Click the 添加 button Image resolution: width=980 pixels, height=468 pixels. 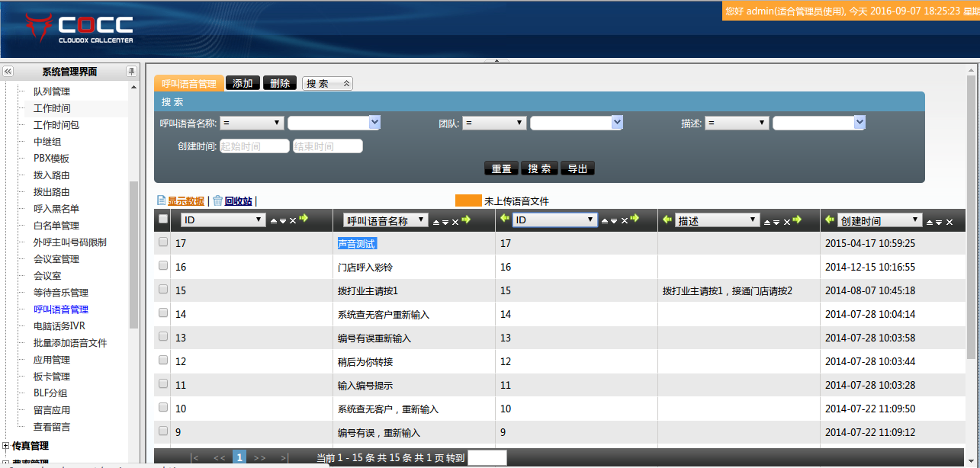[243, 83]
